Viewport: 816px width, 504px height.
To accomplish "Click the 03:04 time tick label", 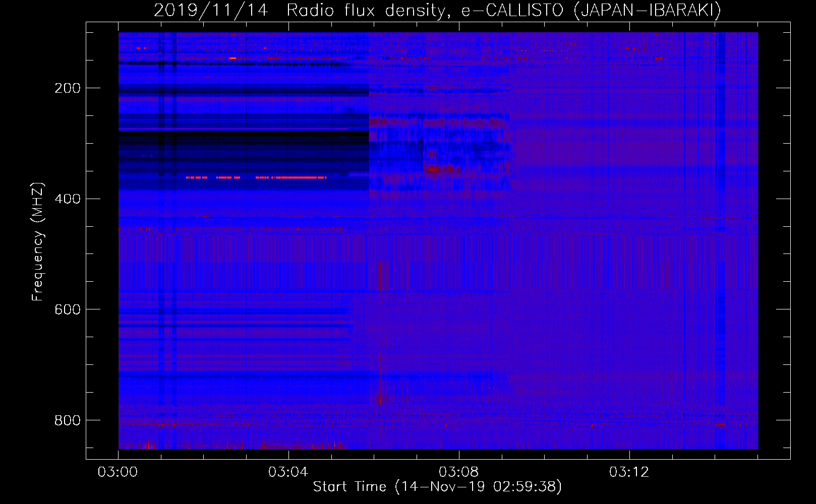I will [x=288, y=472].
